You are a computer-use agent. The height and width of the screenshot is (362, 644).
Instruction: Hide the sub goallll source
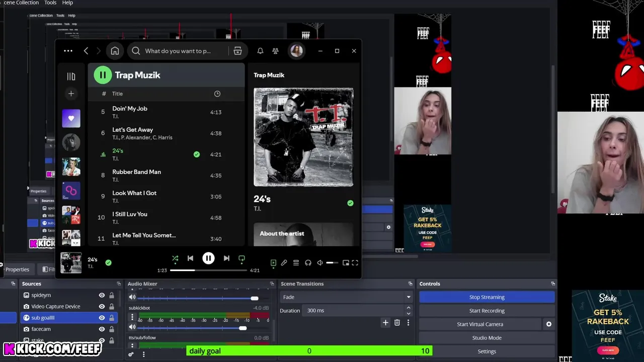click(x=102, y=318)
